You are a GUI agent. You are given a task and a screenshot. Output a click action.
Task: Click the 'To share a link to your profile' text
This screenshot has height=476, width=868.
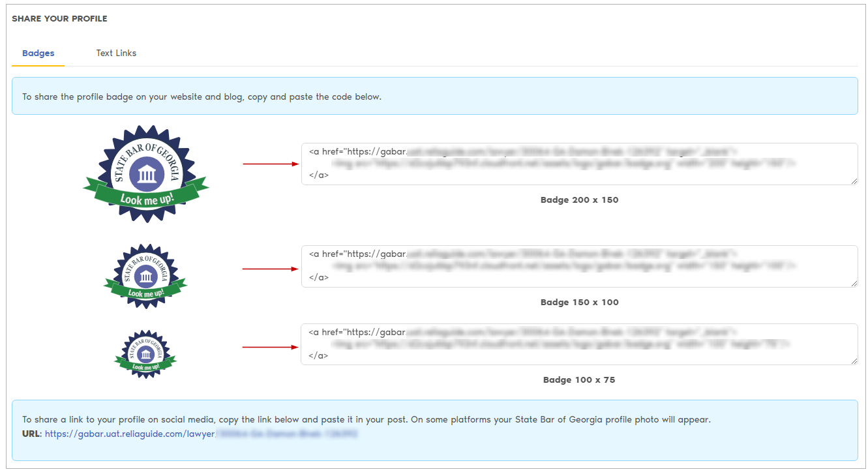(x=366, y=420)
